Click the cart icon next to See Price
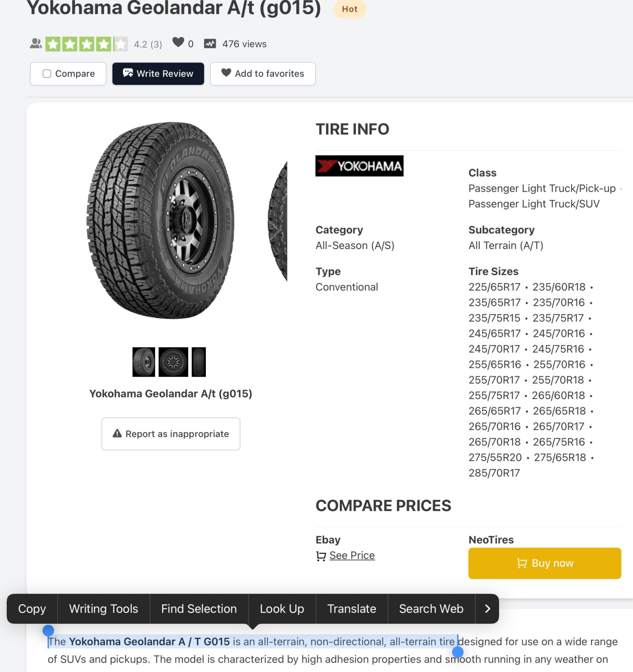Image resolution: width=633 pixels, height=672 pixels. [x=321, y=556]
